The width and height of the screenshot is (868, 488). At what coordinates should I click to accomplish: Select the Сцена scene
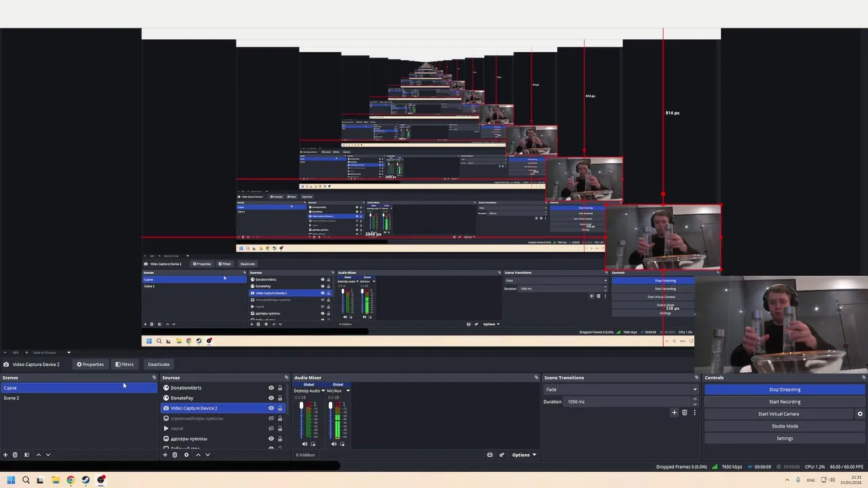click(79, 388)
